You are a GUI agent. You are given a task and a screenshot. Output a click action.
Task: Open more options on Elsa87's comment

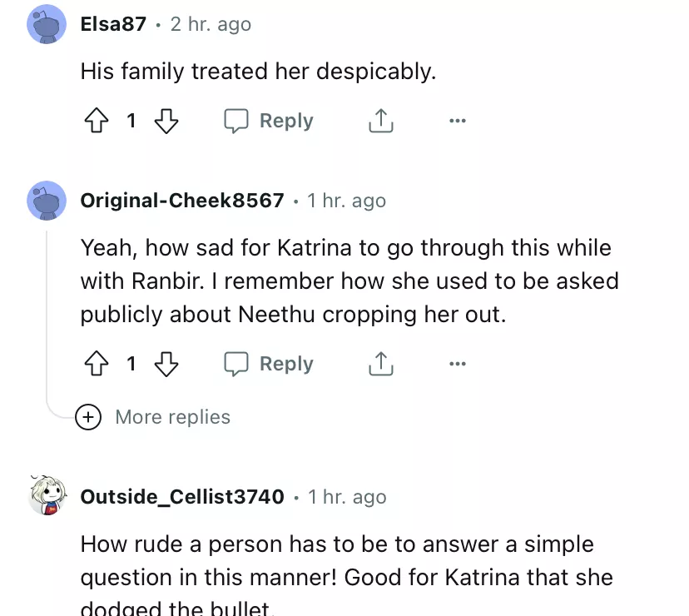[457, 122]
